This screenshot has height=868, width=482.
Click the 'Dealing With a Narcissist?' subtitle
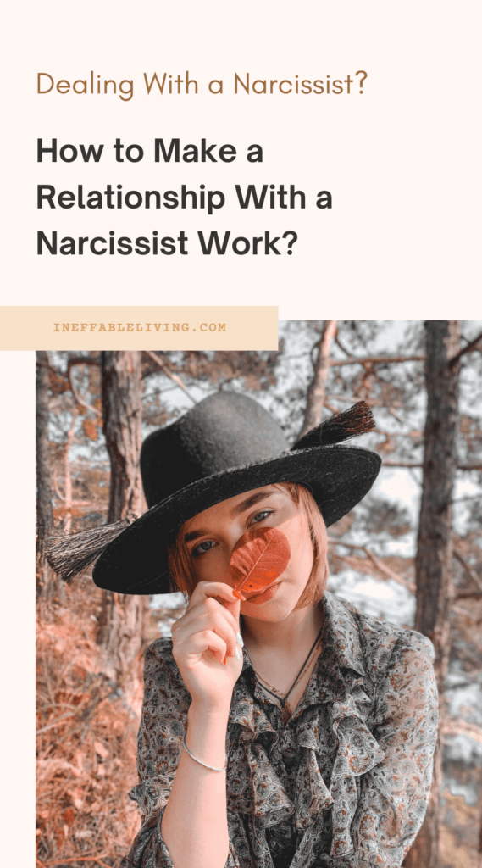click(202, 85)
